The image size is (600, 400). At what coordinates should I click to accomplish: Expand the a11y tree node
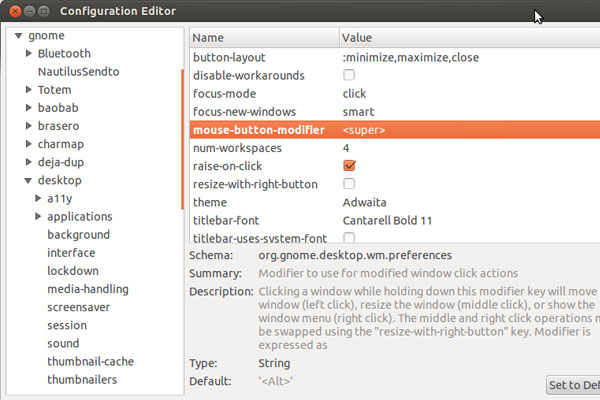click(38, 198)
